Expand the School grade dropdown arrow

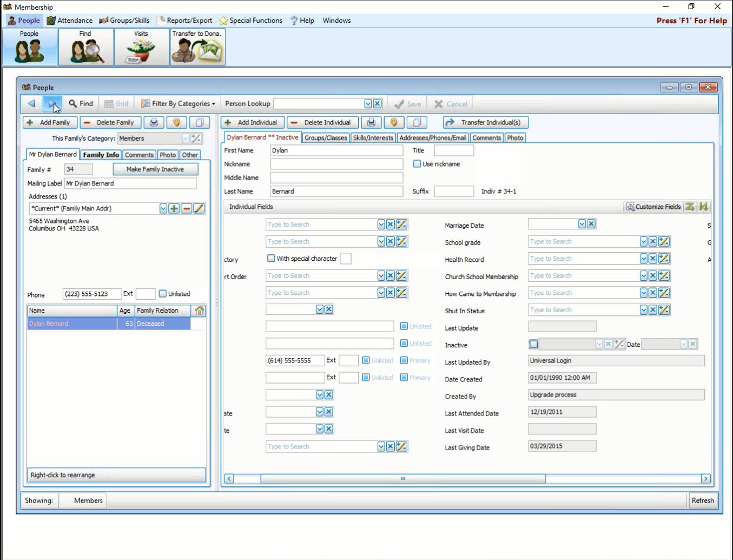point(643,242)
